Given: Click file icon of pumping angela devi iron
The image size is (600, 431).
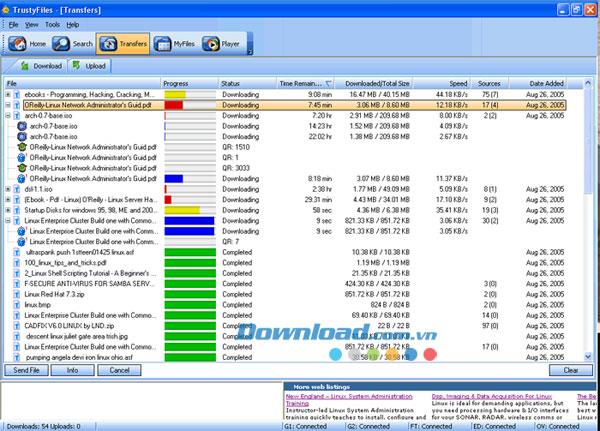Looking at the screenshot, I should (17, 358).
